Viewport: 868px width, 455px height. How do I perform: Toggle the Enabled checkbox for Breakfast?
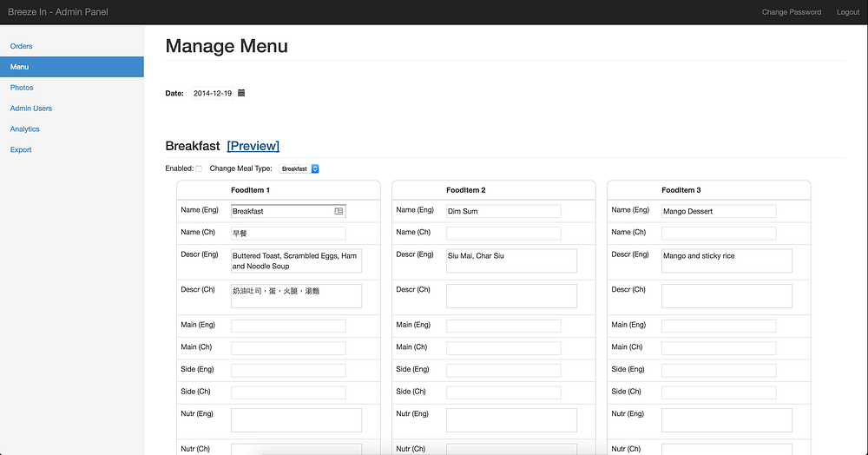[199, 168]
